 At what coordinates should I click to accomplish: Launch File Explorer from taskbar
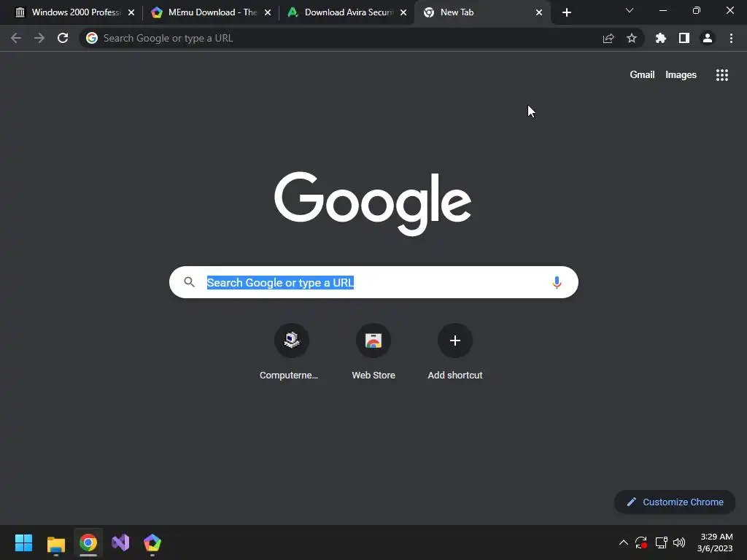[x=55, y=543]
